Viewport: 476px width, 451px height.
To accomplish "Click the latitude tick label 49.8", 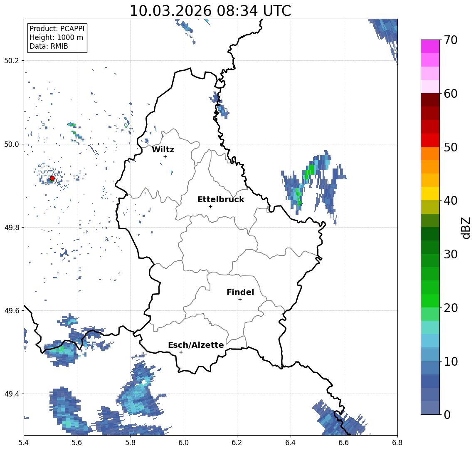I will pos(12,227).
